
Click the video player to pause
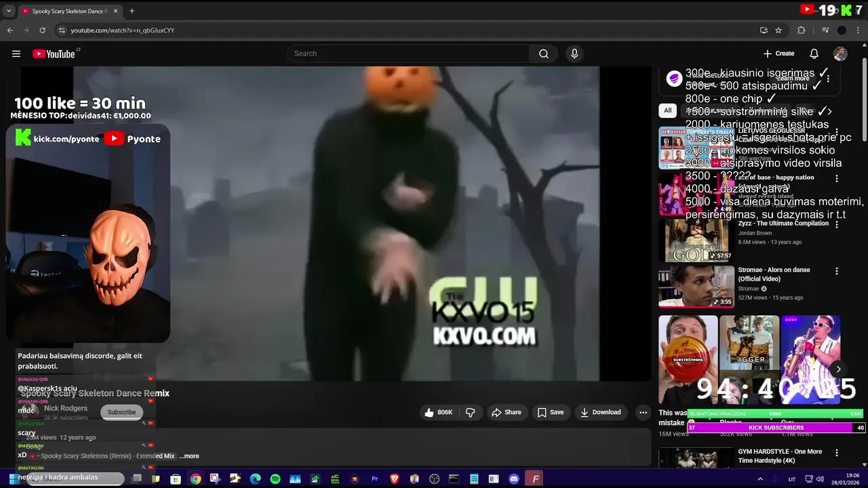336,224
